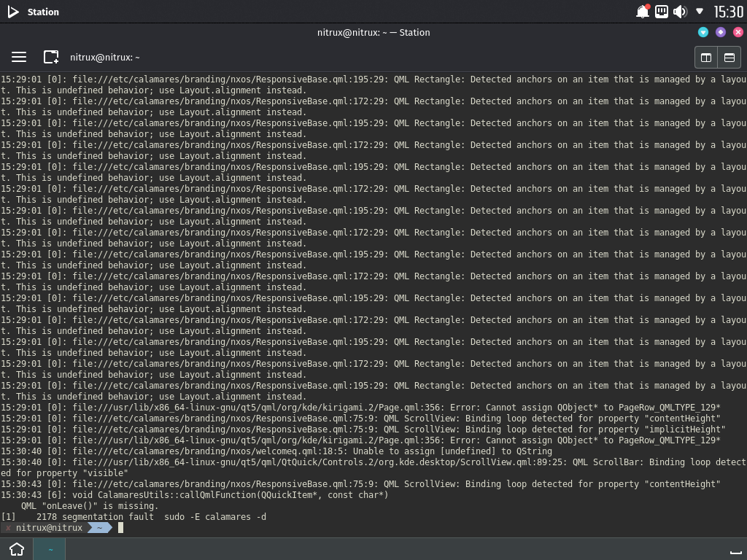Click the terminal prompt input cursor
This screenshot has height=560, width=747.
click(x=123, y=527)
